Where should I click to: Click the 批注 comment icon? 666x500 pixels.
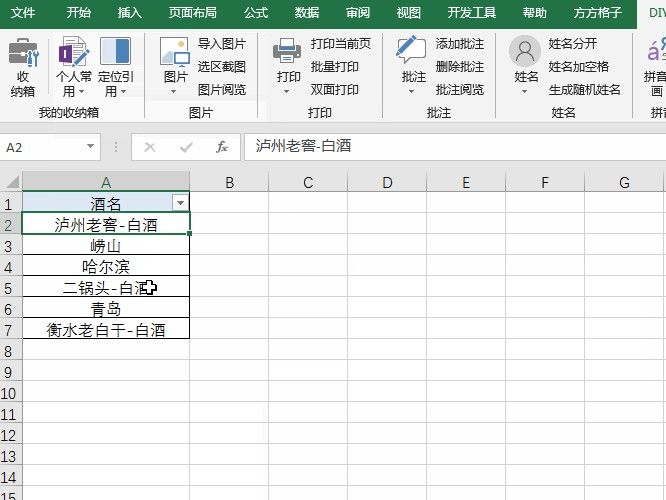411,50
